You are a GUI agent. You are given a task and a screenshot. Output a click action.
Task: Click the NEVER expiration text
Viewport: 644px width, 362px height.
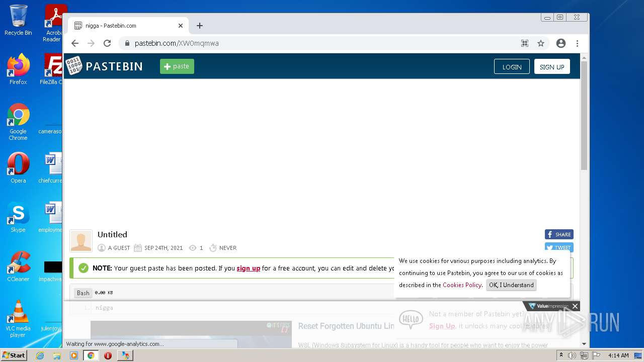(228, 248)
